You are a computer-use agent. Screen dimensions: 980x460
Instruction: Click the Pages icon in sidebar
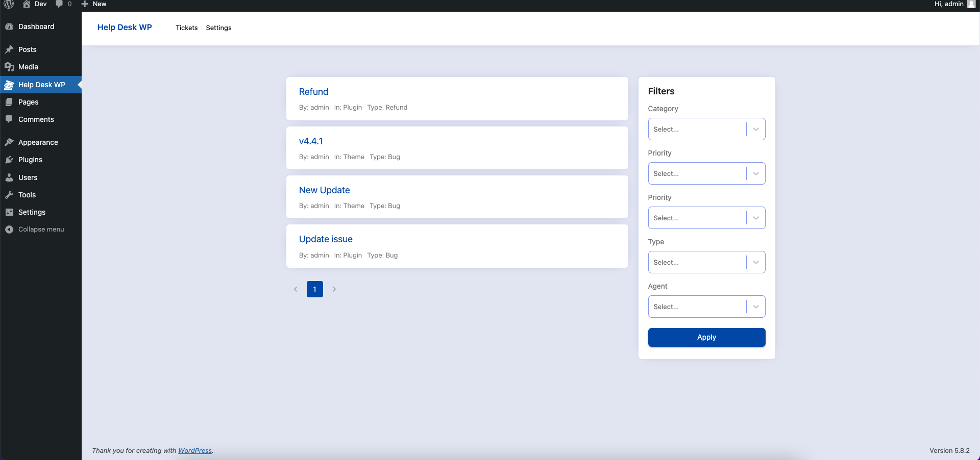(9, 102)
